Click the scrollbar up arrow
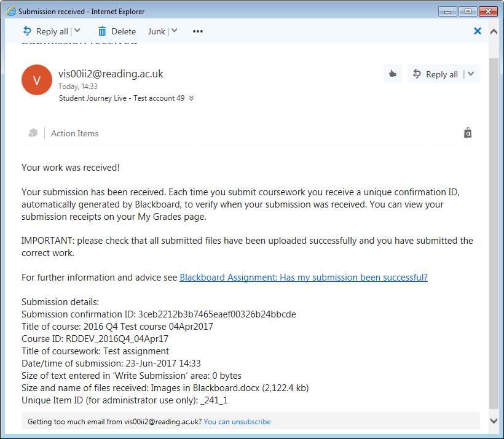Image resolution: width=504 pixels, height=439 pixels. pyautogui.click(x=494, y=31)
